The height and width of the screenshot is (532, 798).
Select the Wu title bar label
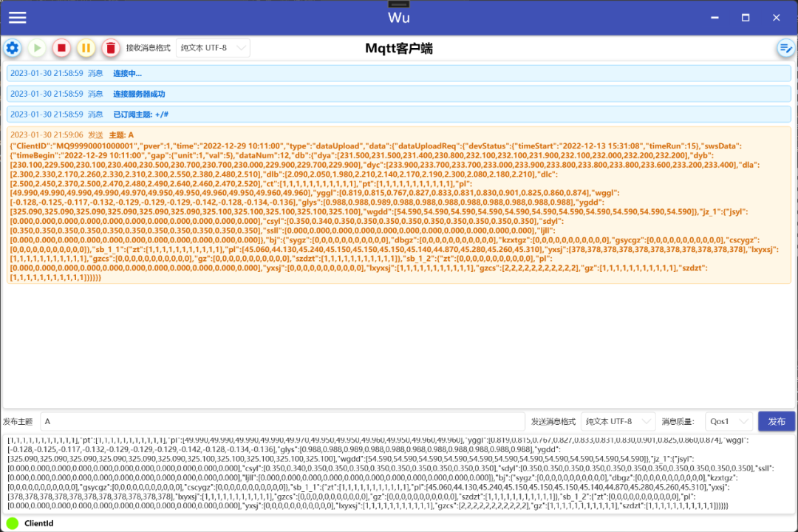(x=399, y=16)
